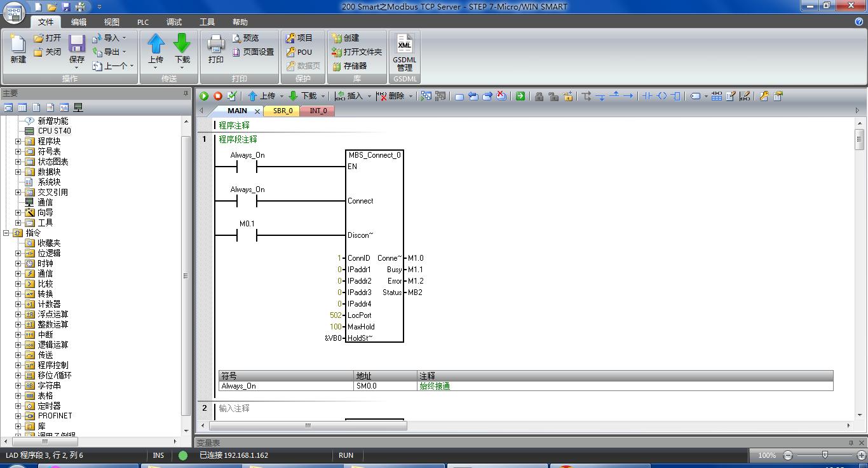Click the green Download arrow in ribbon

coord(182,44)
